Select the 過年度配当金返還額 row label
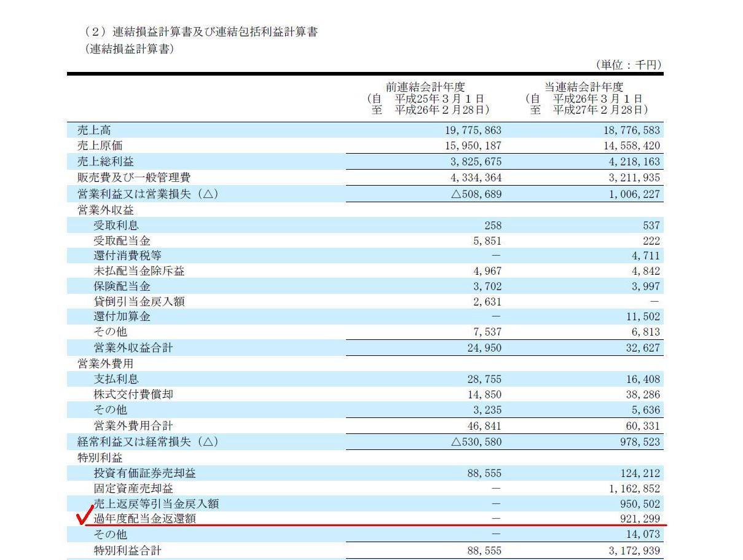The width and height of the screenshot is (743, 560). 145,519
